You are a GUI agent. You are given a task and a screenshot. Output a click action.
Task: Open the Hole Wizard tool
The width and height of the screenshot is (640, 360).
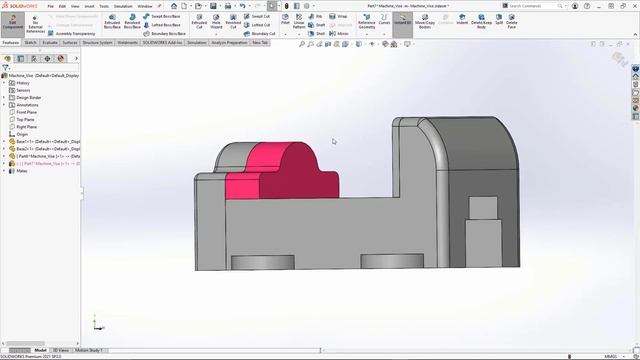click(x=216, y=21)
